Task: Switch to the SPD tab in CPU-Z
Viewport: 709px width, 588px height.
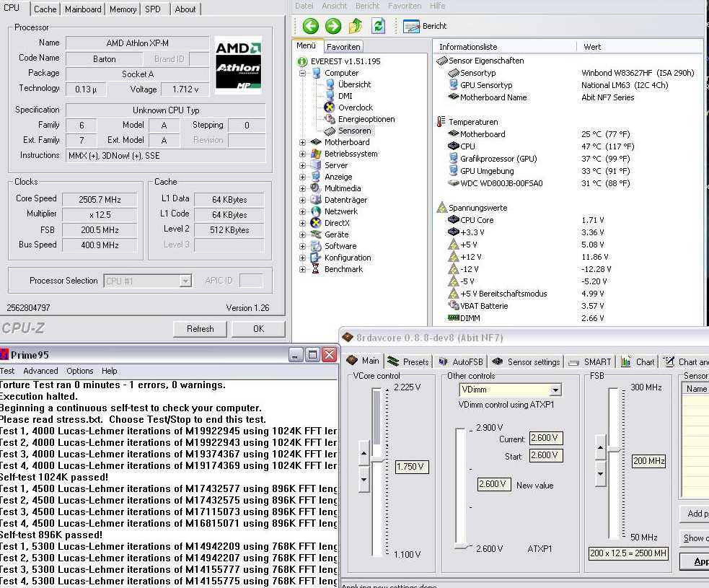Action: (153, 9)
